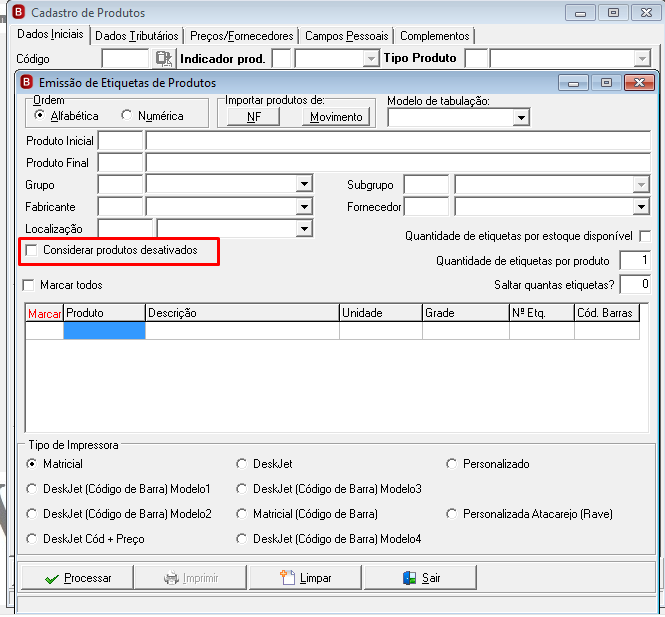Click Produto Inicial description field
The width and height of the screenshot is (665, 617).
[398, 140]
